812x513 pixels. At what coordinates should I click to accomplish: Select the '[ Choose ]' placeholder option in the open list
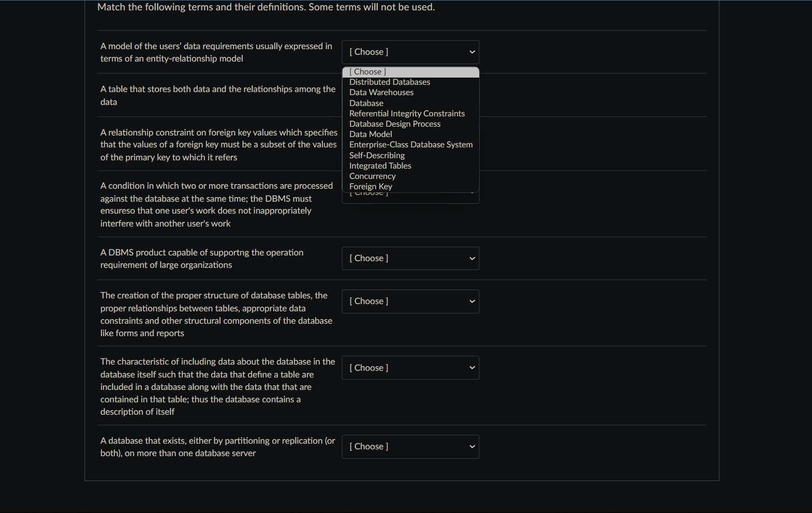411,72
